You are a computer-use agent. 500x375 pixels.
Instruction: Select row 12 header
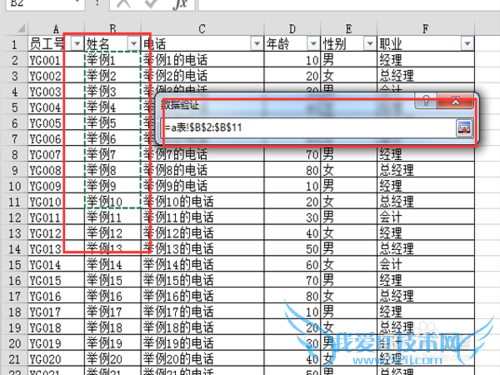click(15, 218)
